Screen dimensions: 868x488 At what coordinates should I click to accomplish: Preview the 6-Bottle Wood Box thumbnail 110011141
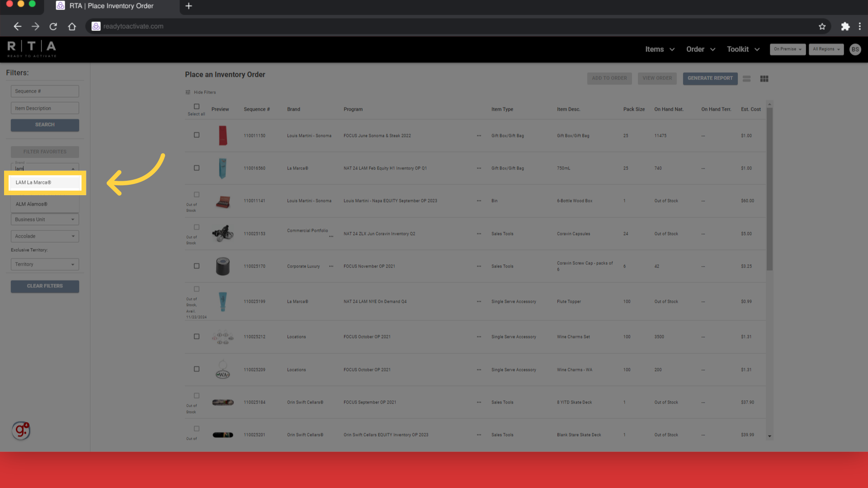coord(223,202)
